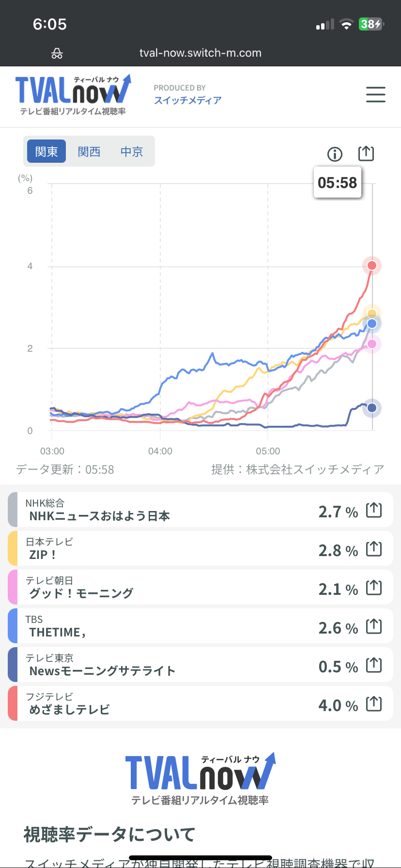Image resolution: width=401 pixels, height=868 pixels.
Task: Share the ZIP! rating
Action: pyautogui.click(x=374, y=549)
